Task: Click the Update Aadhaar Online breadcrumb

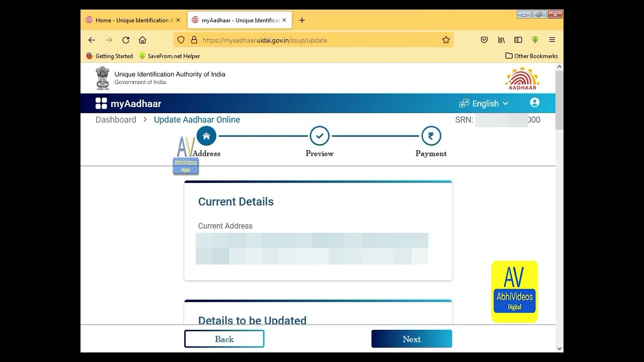Action: pyautogui.click(x=197, y=120)
